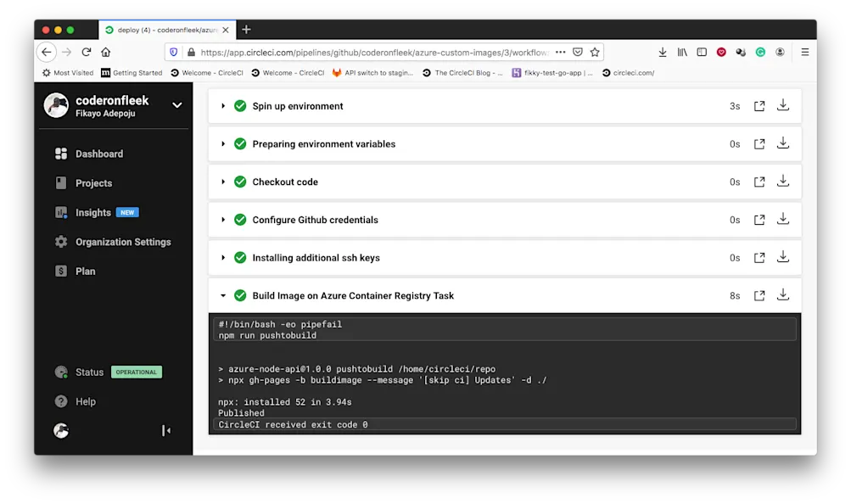Open Most Visited bookmarks
851x504 pixels.
pyautogui.click(x=68, y=73)
